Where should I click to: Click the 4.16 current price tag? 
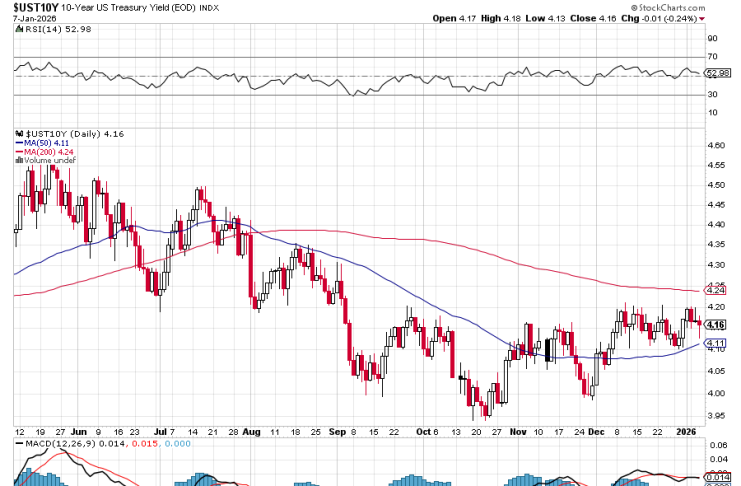(716, 324)
